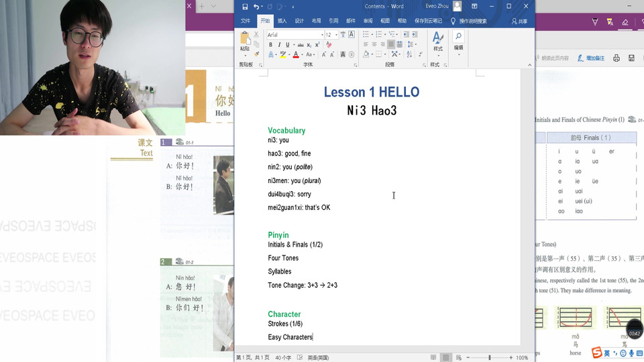The height and width of the screenshot is (362, 644).
Task: Click the Paste clipboard icon
Action: (245, 39)
